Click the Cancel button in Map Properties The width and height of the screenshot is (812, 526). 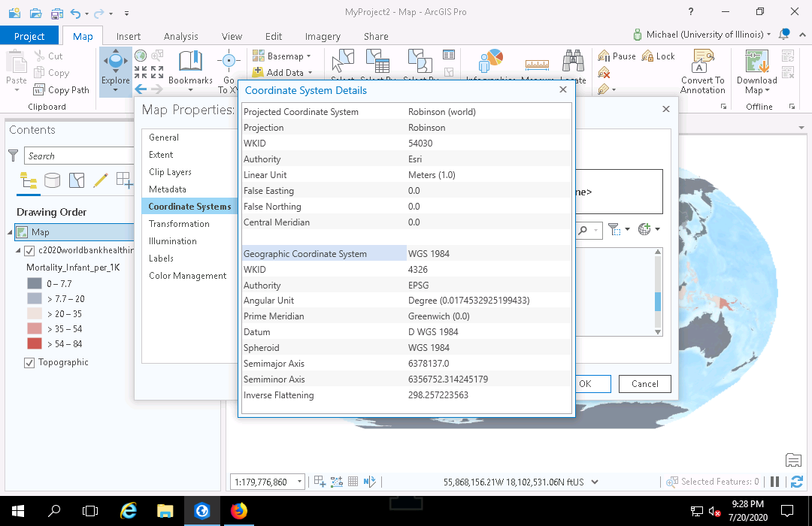(x=644, y=383)
